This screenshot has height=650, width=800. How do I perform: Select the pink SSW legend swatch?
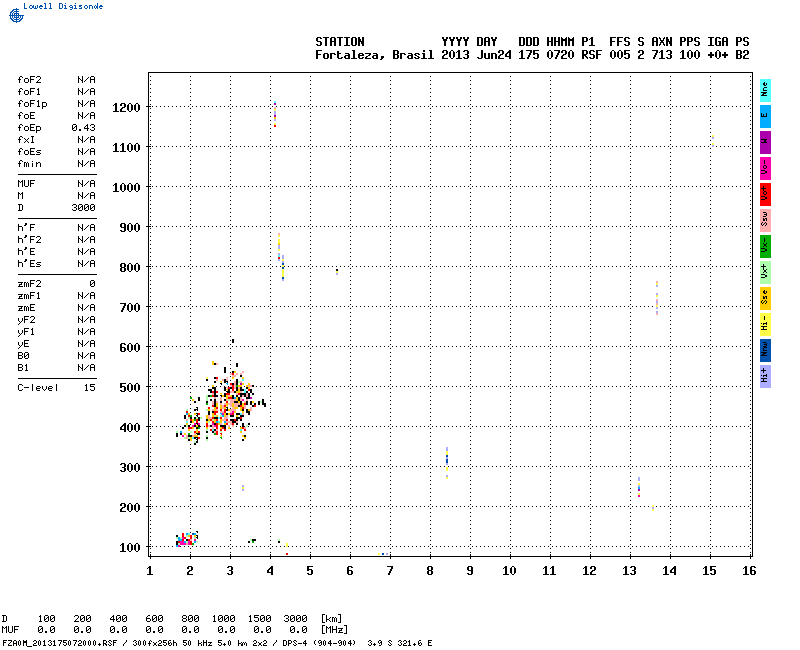tap(765, 220)
